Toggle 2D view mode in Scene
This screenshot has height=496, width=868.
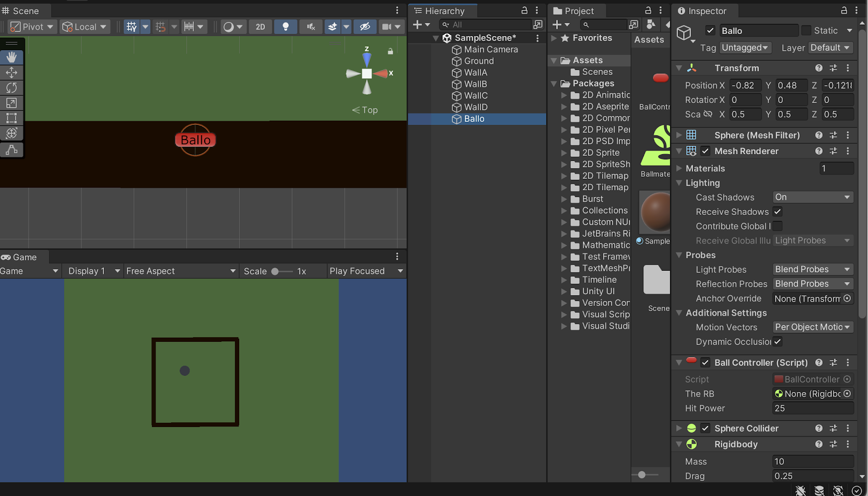tap(260, 27)
